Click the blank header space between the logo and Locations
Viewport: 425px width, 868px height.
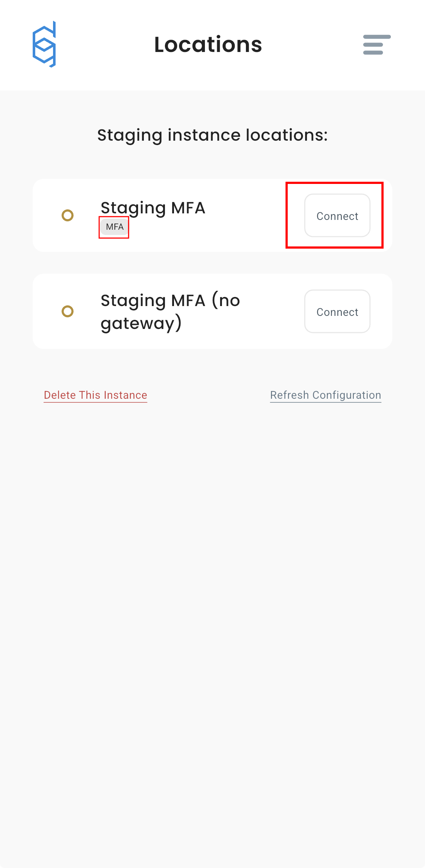click(105, 45)
